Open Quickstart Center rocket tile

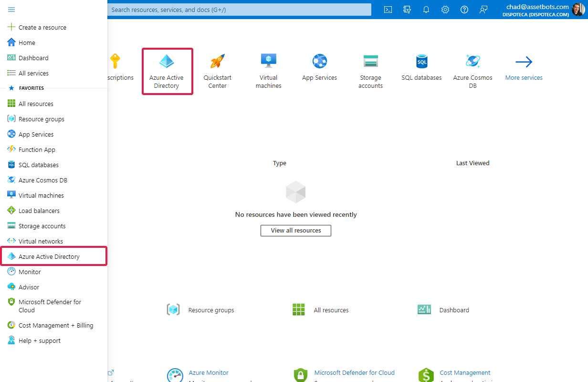[x=218, y=71]
